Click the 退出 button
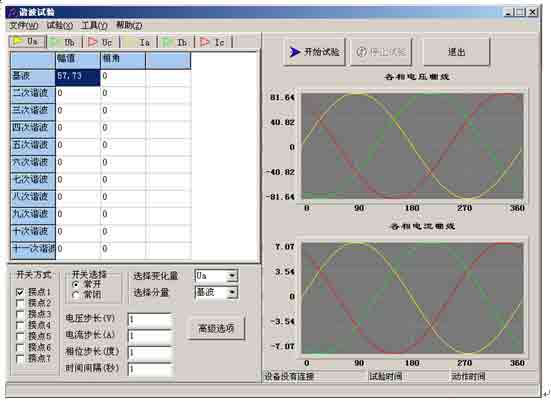551x401 pixels. (456, 52)
